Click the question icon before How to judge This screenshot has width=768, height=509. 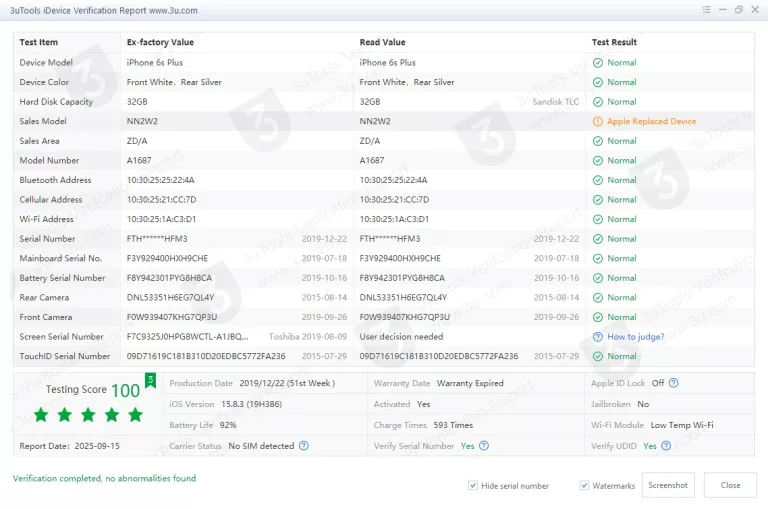(x=598, y=337)
